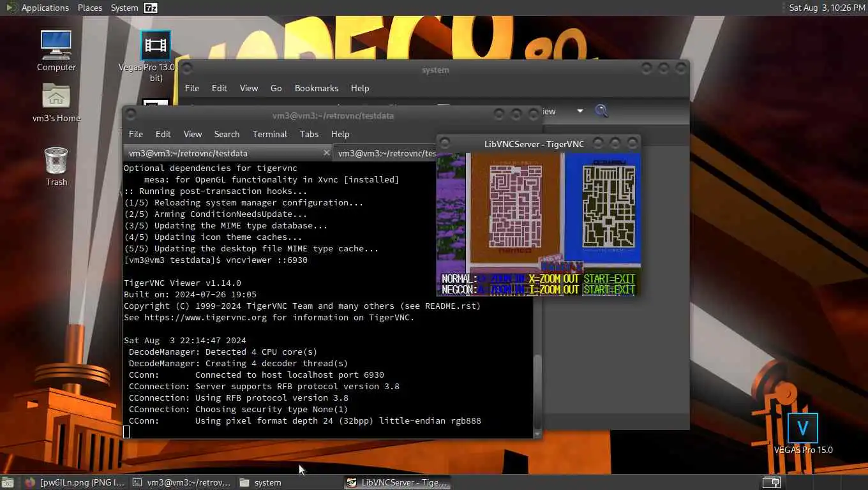This screenshot has width=868, height=490.
Task: Open the terminal's View menu
Action: click(x=193, y=134)
